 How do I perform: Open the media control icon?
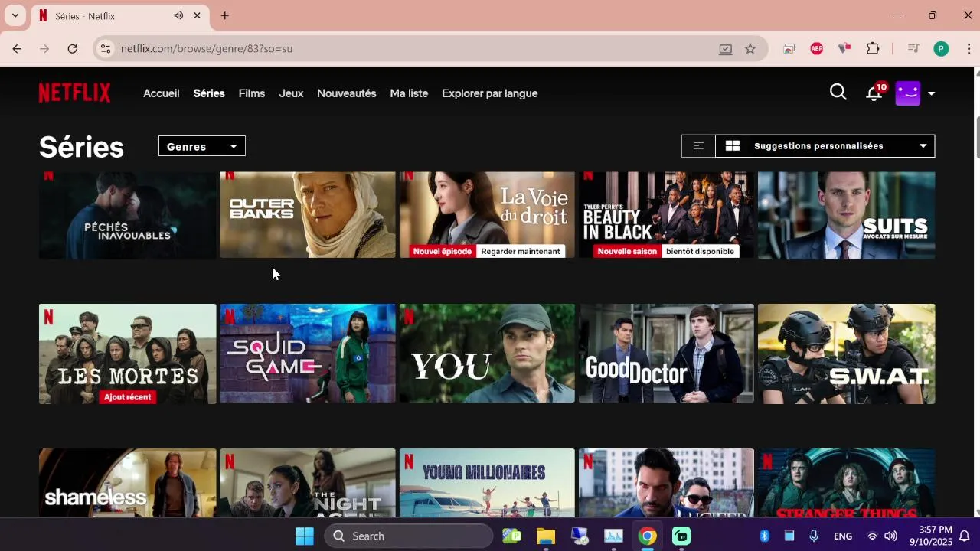[913, 48]
